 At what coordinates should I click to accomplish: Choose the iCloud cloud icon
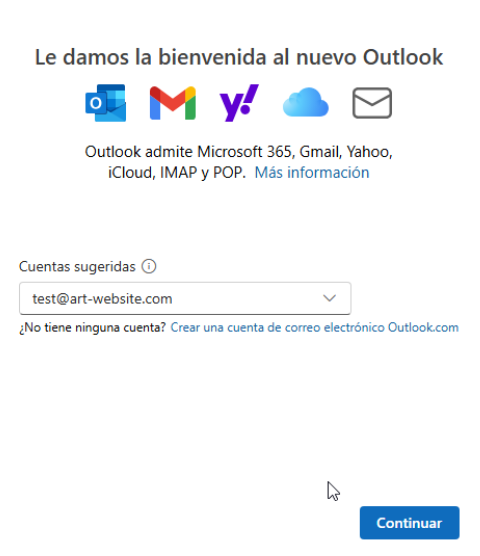pos(306,102)
